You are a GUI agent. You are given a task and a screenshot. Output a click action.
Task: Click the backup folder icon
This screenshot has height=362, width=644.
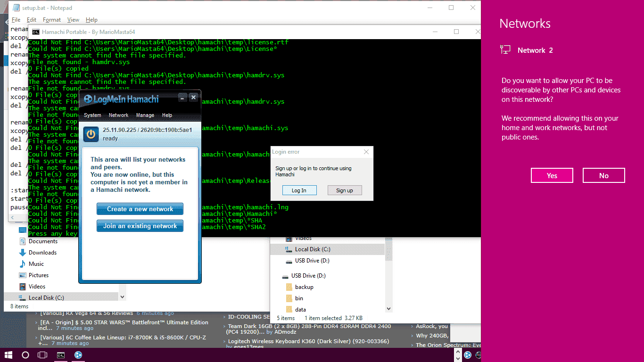[289, 287]
